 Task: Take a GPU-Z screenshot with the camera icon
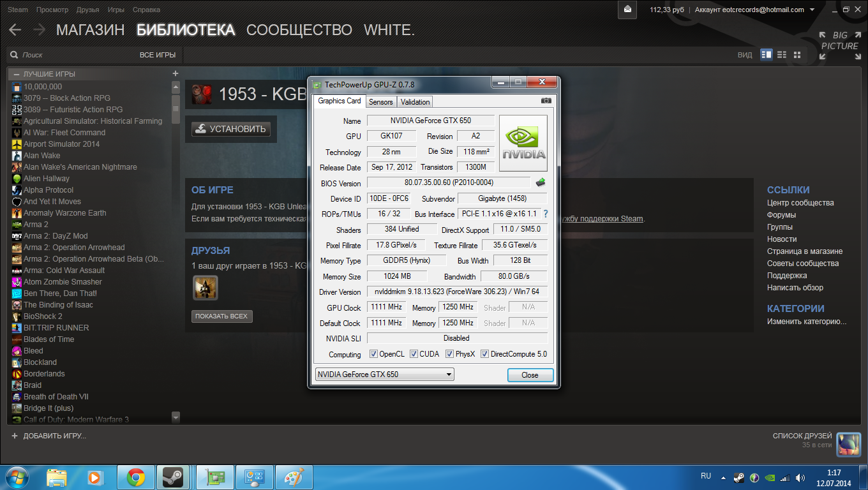pos(546,101)
